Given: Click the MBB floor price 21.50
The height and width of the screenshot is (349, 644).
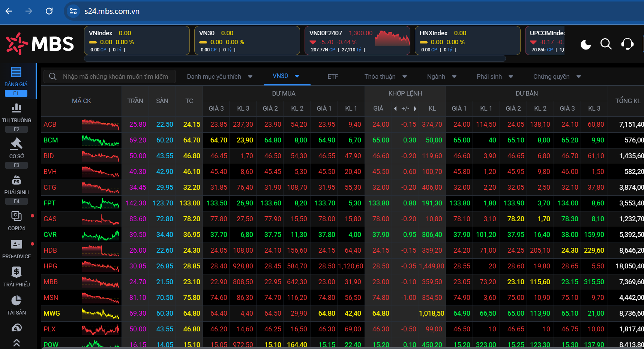Looking at the screenshot, I should 165,282.
